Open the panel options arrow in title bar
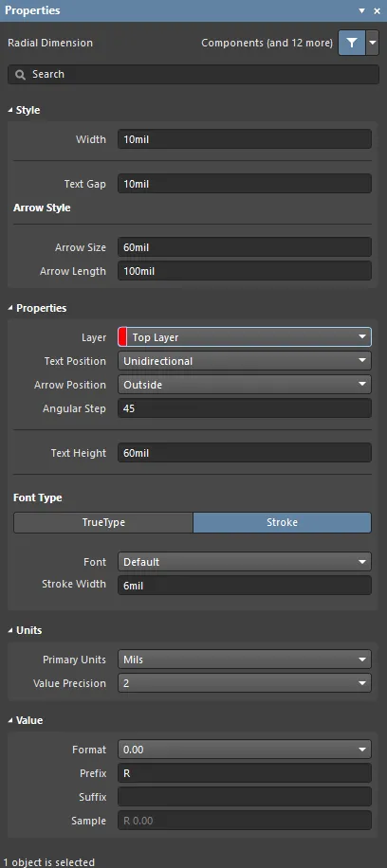The height and width of the screenshot is (868, 387). point(362,10)
